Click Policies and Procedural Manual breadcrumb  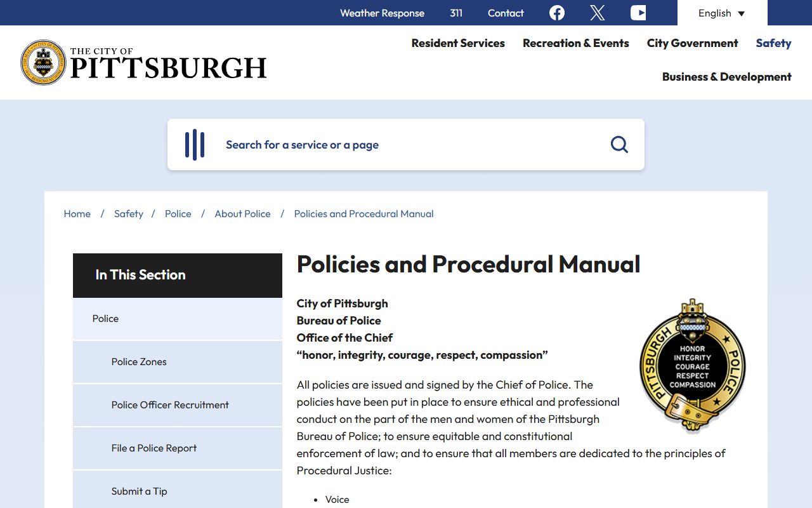(364, 214)
